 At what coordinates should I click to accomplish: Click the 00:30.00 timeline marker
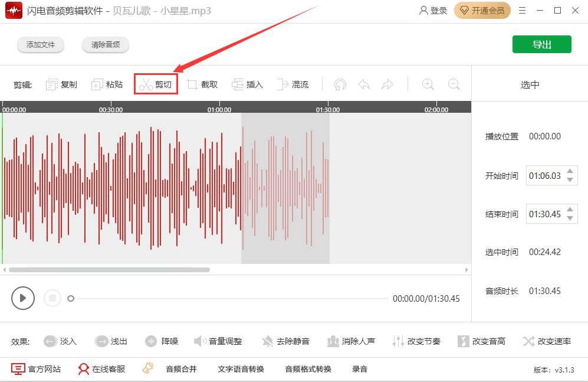(111, 110)
